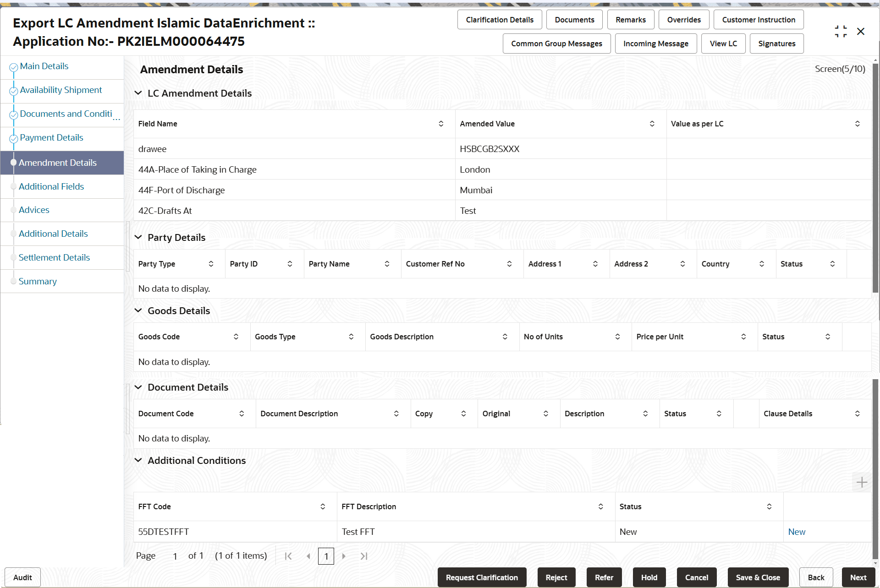Open the Settlement Details sidebar section
880x588 pixels.
click(54, 257)
